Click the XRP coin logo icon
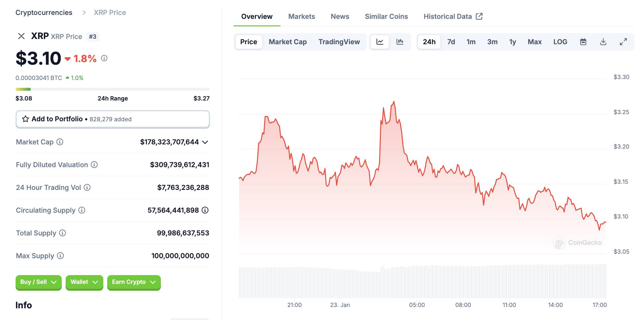 coord(21,36)
